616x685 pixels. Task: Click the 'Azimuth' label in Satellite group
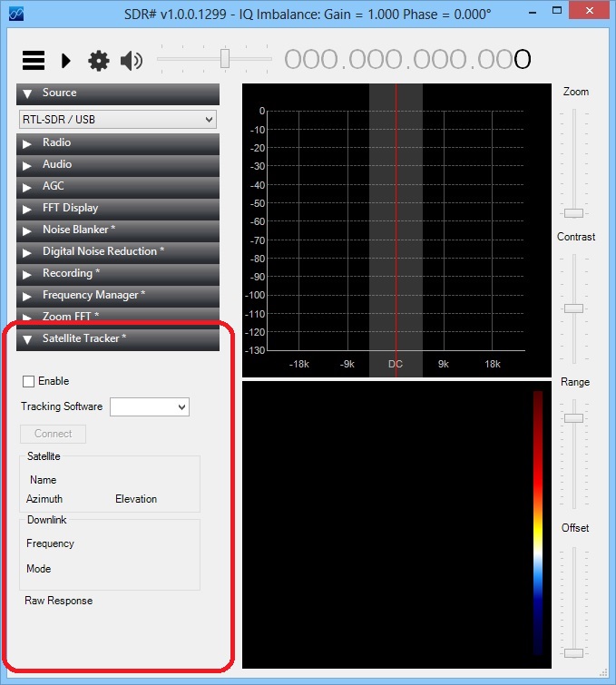44,499
